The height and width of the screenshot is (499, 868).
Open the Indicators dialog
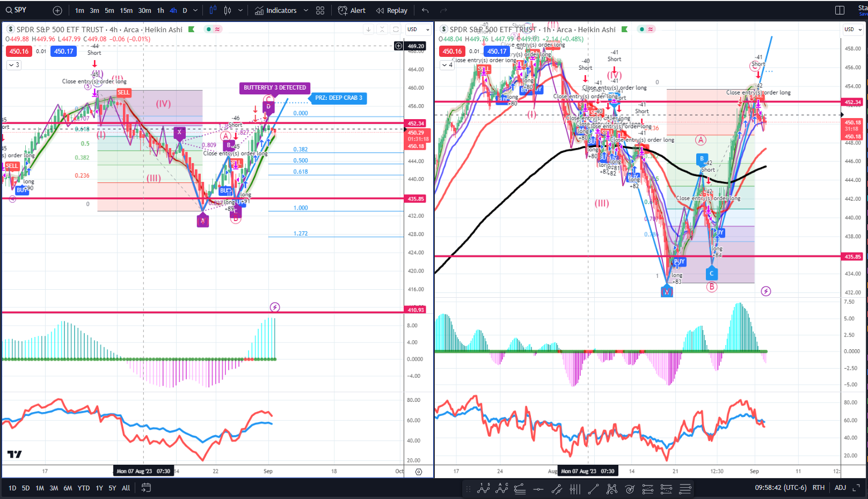[x=276, y=11]
